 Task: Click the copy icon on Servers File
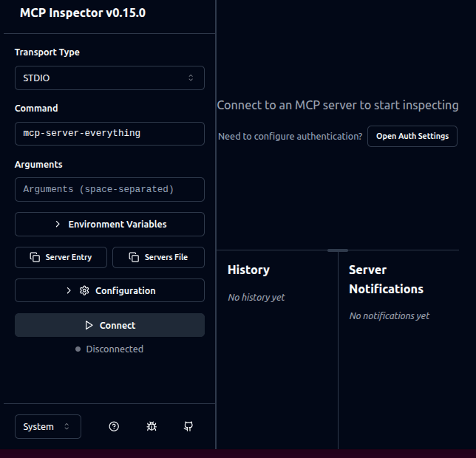(x=134, y=257)
